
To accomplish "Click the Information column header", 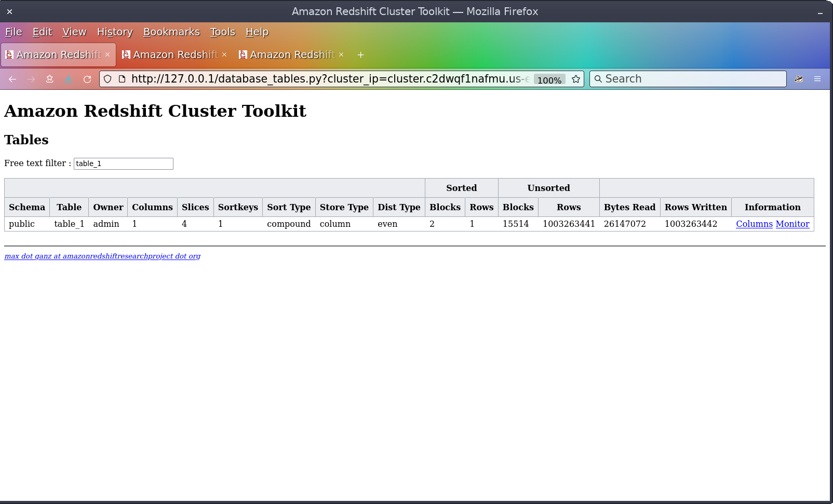I will click(x=773, y=207).
